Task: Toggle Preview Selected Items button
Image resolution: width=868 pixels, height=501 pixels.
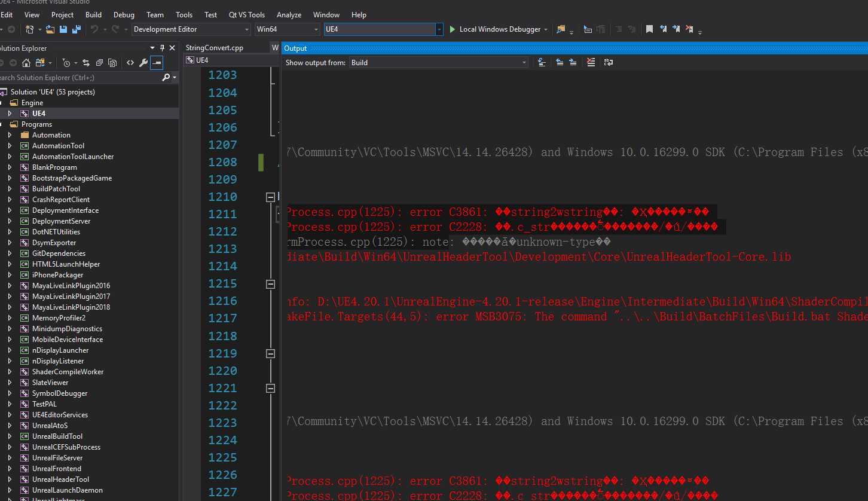Action: point(157,63)
